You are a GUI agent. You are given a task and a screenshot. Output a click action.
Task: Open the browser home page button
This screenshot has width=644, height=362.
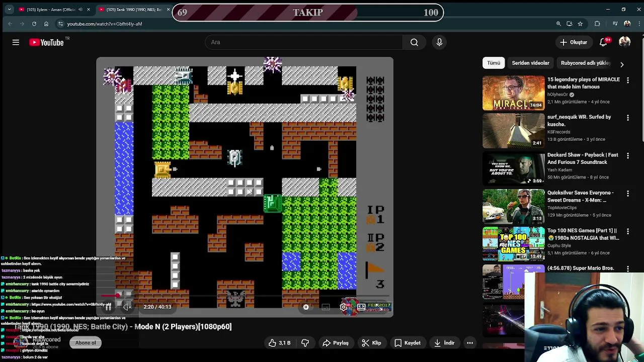coord(46,24)
